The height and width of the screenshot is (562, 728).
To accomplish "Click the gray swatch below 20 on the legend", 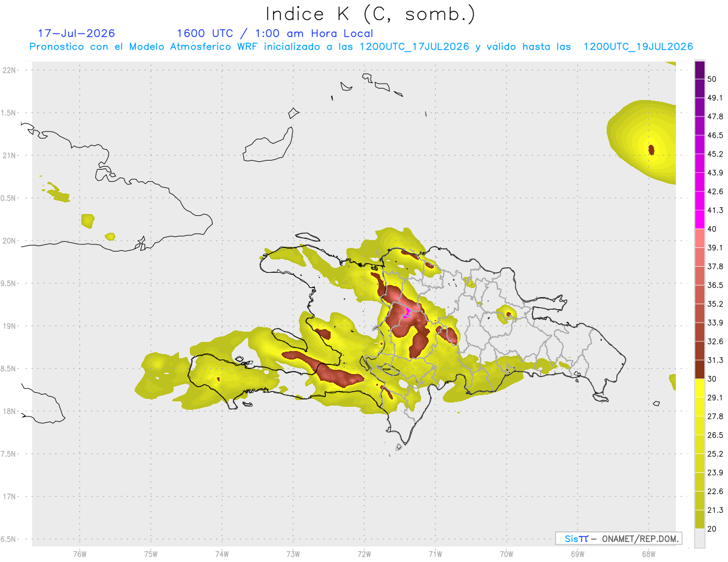I will tap(699, 538).
